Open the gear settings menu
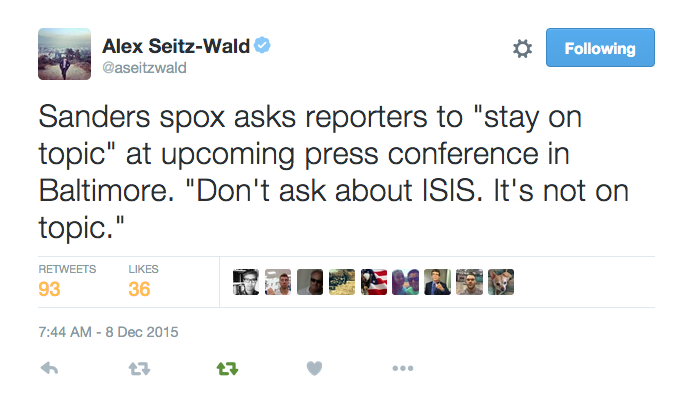Screen dimensions: 693x407 (x=522, y=48)
